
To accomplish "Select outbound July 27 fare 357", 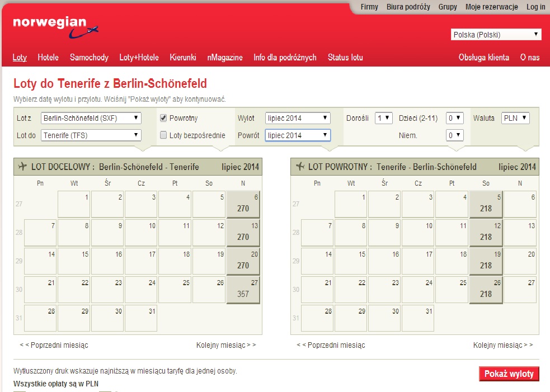I will pos(243,290).
